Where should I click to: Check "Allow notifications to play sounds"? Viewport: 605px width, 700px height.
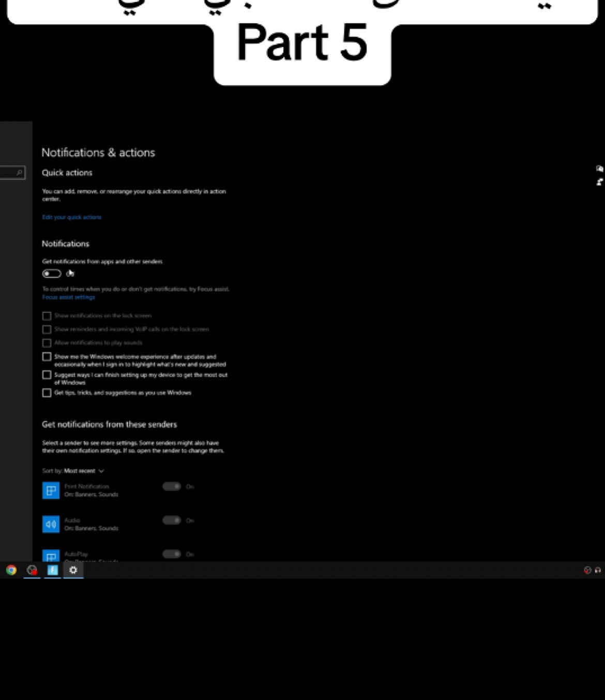pyautogui.click(x=47, y=342)
